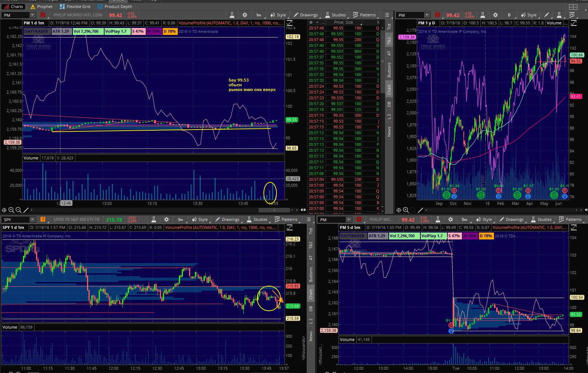The image size is (588, 373).
Task: Open Patterns menu in PM 5m chart
Action: (570, 219)
